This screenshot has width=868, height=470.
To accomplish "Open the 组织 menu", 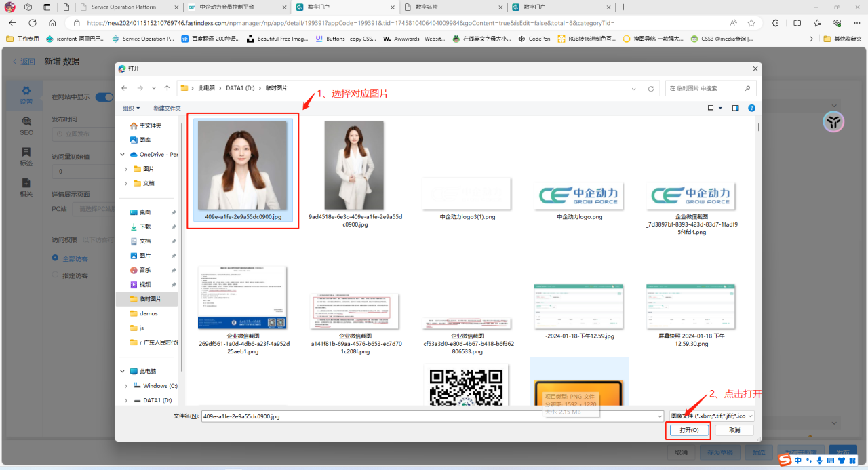I will [131, 108].
